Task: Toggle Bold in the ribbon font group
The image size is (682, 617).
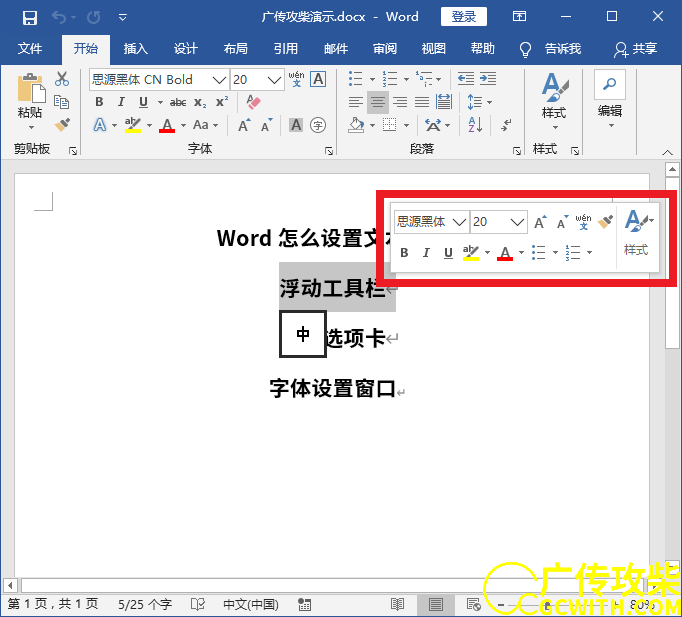Action: coord(99,102)
